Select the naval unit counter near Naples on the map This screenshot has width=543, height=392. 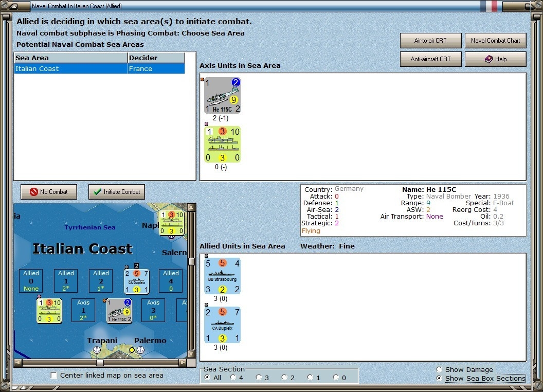pos(172,223)
